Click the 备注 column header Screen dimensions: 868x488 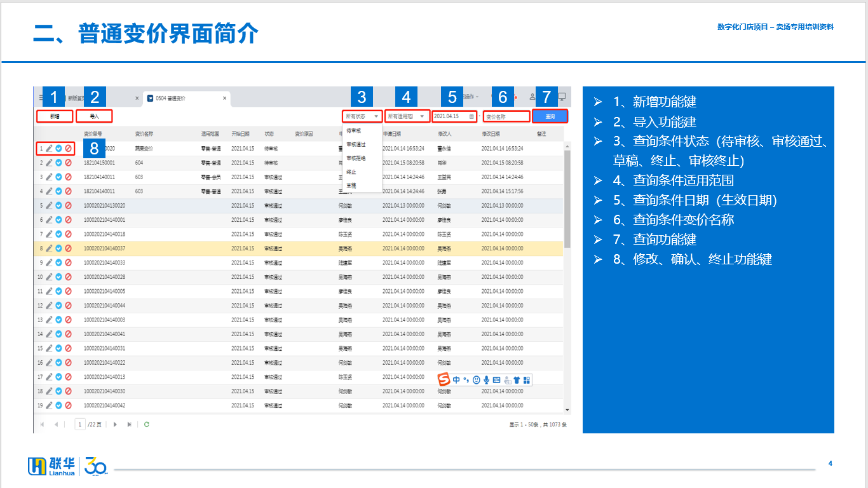tap(541, 134)
